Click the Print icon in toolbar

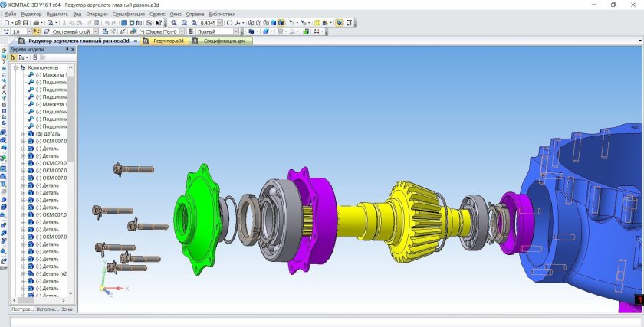36,23
